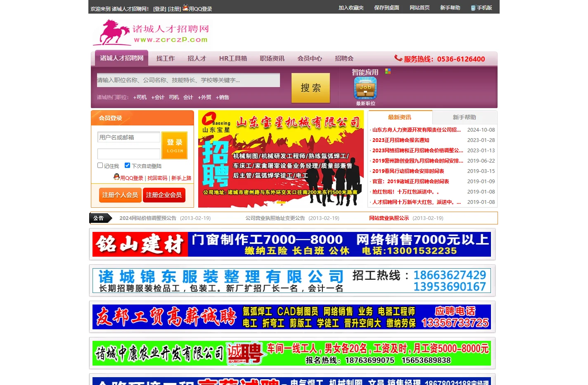Screen dimensions: 588x385
Task: Toggle the 记住我 checkbox
Action: click(100, 165)
